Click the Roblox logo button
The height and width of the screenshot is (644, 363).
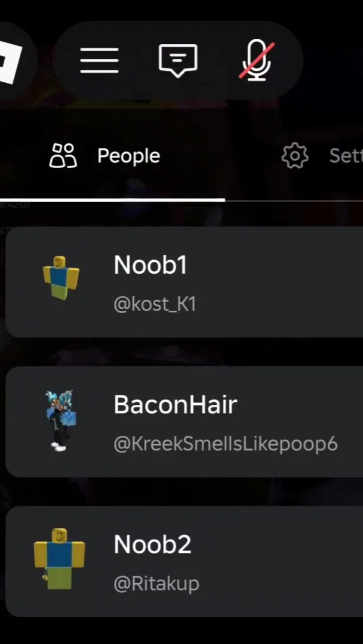[x=11, y=61]
